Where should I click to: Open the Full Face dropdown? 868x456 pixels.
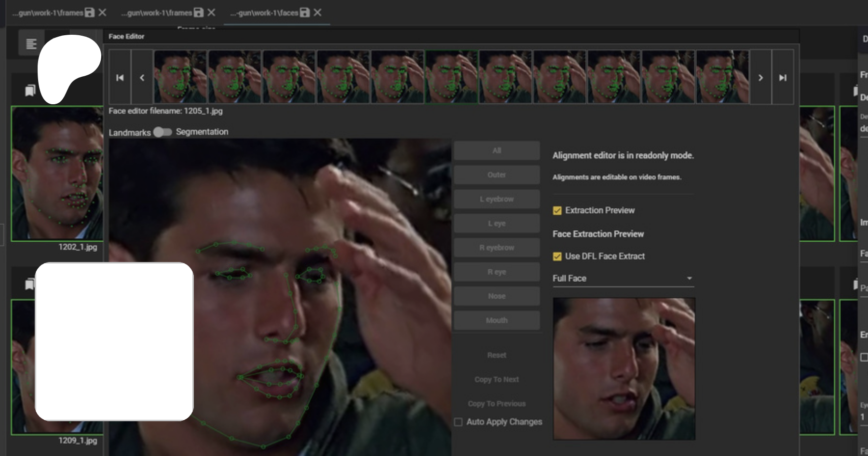point(623,278)
